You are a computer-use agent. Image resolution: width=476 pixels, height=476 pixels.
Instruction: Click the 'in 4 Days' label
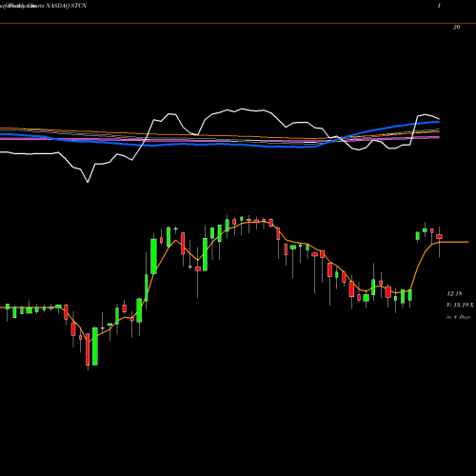(x=458, y=317)
